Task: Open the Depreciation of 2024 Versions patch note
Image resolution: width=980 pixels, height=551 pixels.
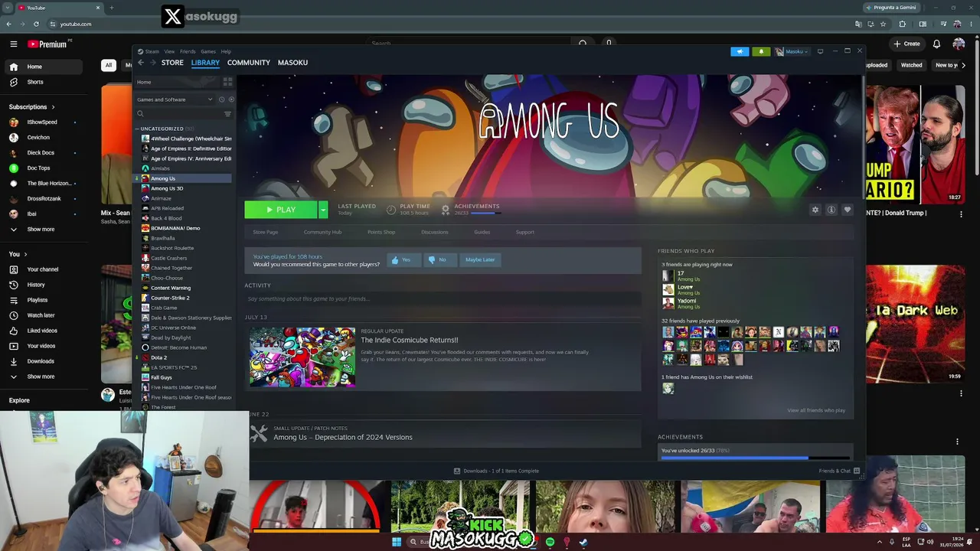Action: 343,438
